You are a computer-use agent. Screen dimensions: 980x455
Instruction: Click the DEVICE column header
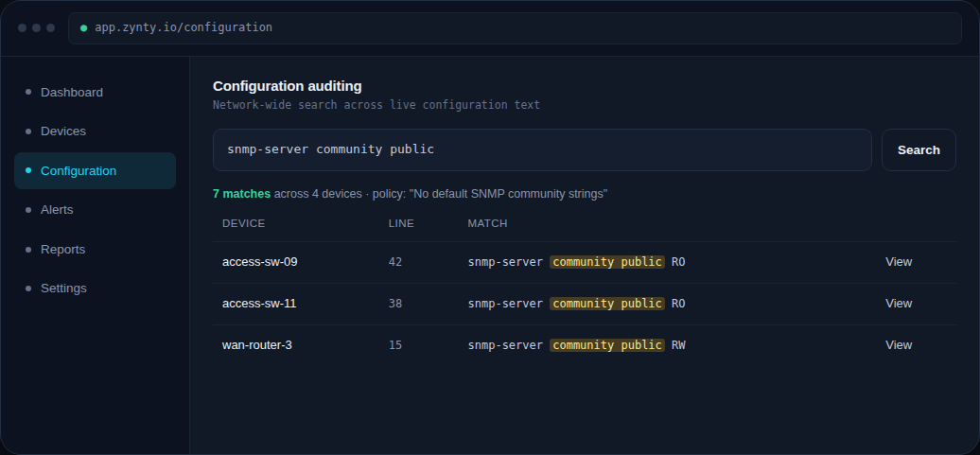(243, 223)
